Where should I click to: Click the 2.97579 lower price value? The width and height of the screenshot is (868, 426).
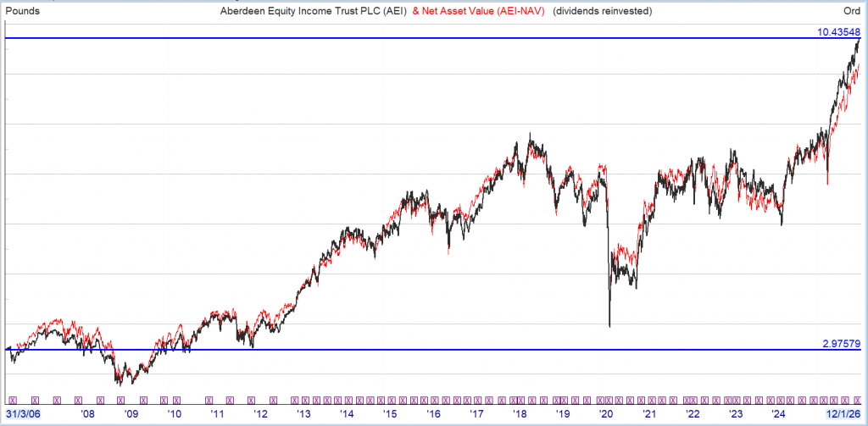click(841, 344)
